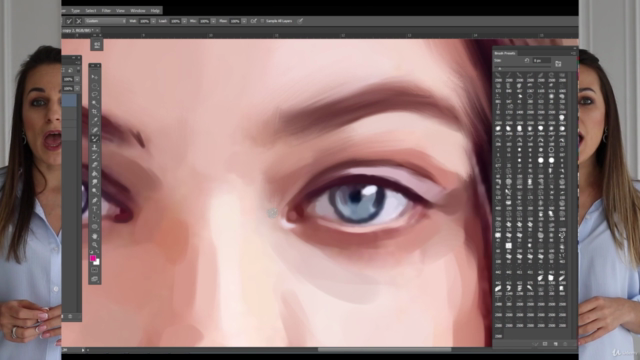
Task: Click delete brush button in presets
Action: [565, 344]
